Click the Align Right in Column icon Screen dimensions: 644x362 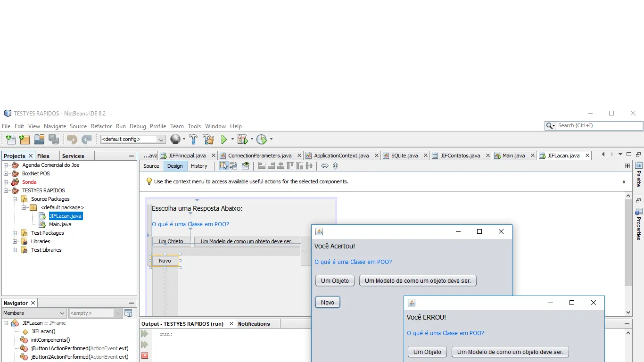271,166
